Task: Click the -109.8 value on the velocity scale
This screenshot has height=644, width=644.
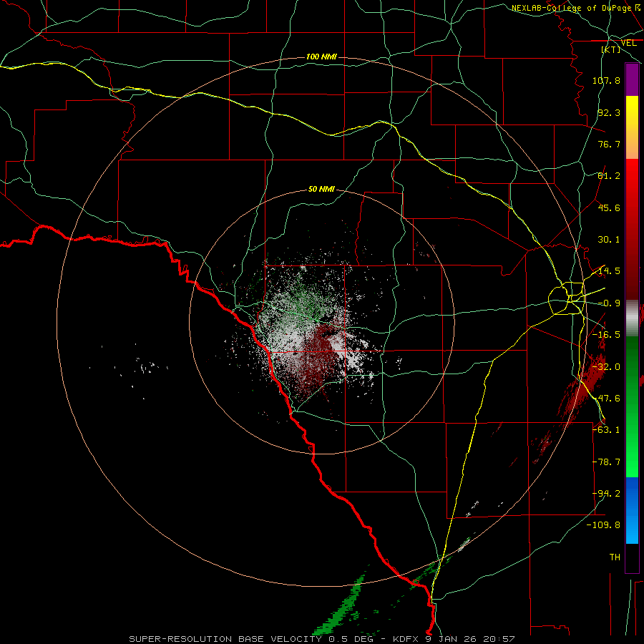Action: point(604,525)
